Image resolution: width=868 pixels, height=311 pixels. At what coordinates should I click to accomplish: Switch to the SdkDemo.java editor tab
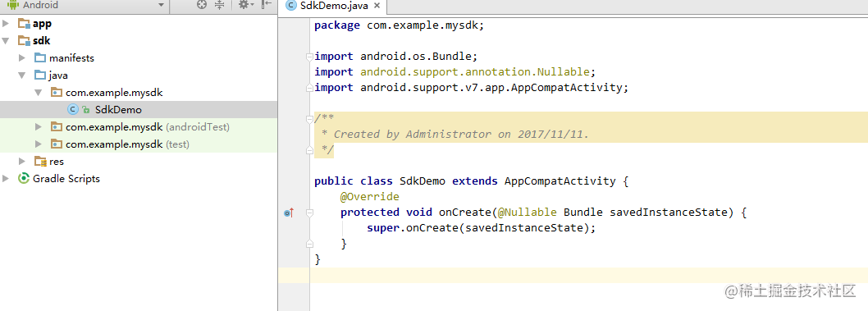[x=333, y=6]
